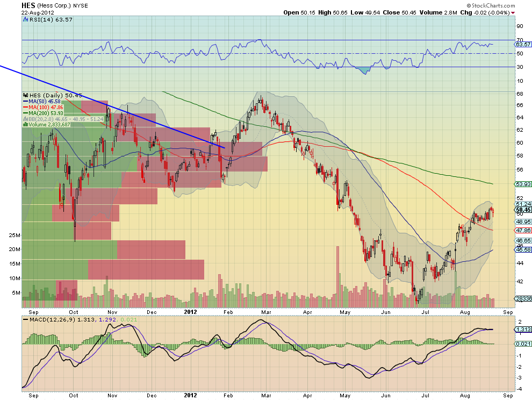Click the 'RSI(14) 63.57' panel label
Image resolution: width=532 pixels, height=400 pixels.
[x=51, y=20]
